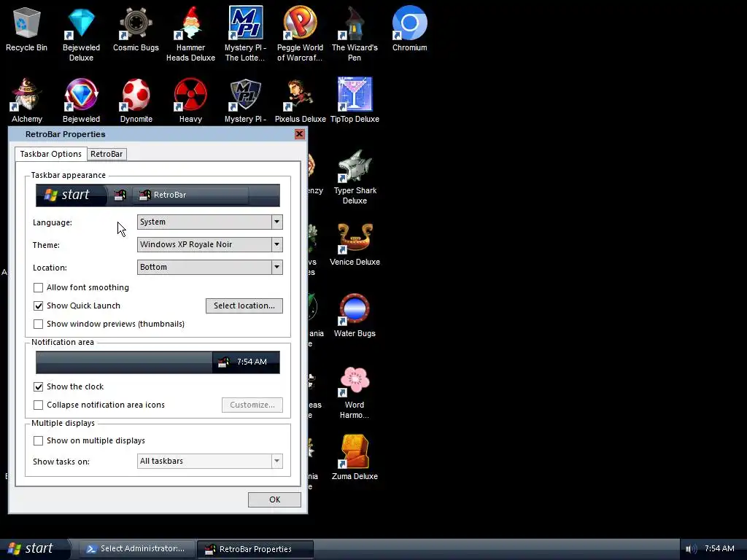Image resolution: width=747 pixels, height=560 pixels.
Task: Click the Water Bugs shortcut
Action: coord(355,315)
